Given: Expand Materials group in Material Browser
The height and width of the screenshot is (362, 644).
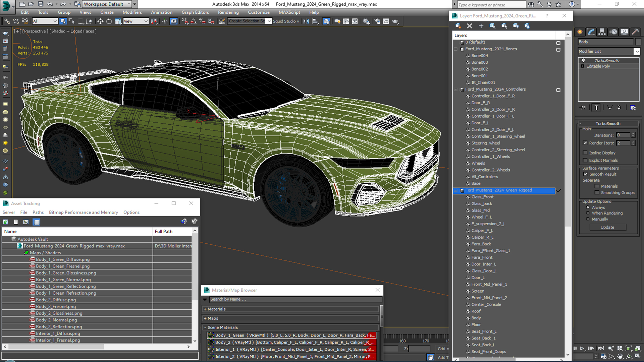Looking at the screenshot, I should [205, 309].
